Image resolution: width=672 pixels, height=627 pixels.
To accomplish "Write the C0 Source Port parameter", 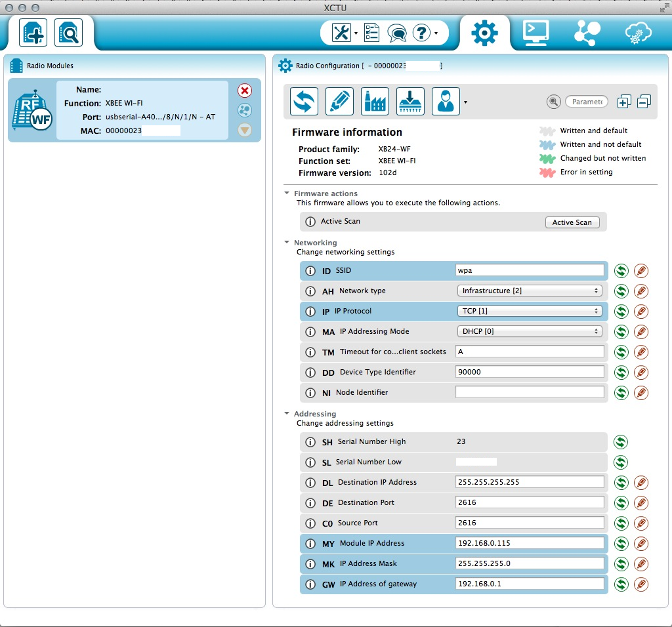I will coord(641,523).
